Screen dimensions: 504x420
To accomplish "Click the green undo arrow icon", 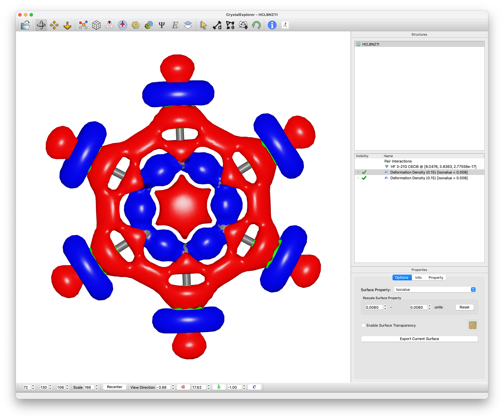I will [x=256, y=25].
